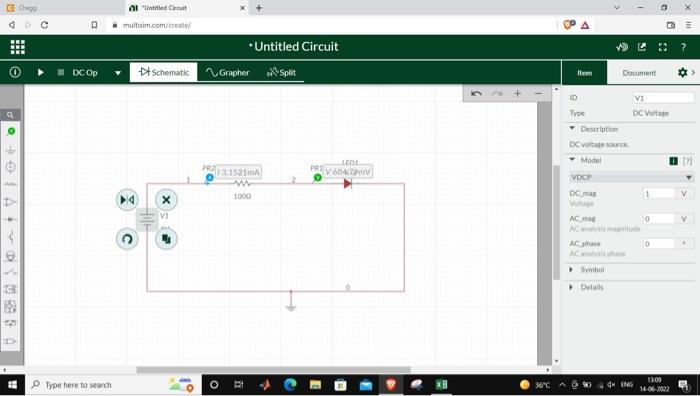Edit the ID field showing V1
700x396 pixels.
point(663,98)
